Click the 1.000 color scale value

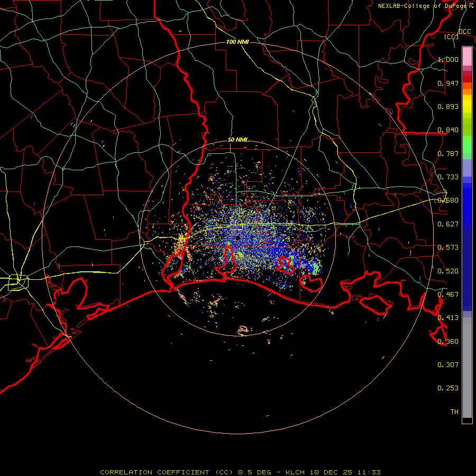[x=448, y=59]
